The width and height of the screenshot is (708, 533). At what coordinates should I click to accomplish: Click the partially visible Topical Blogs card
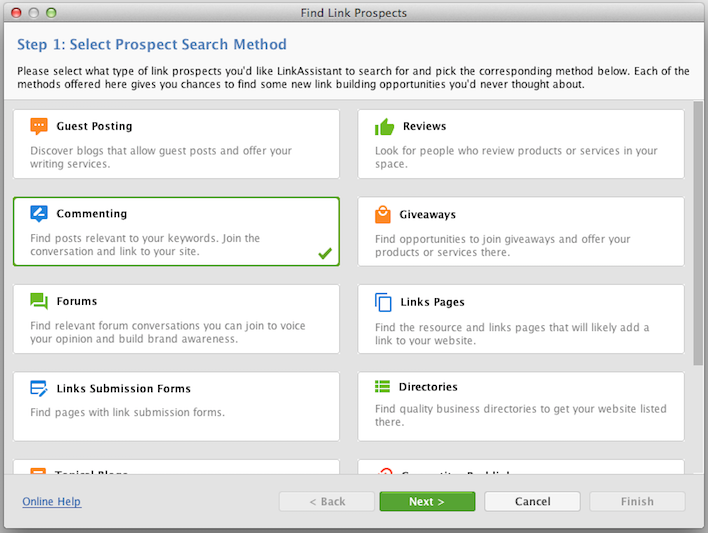[x=176, y=467]
